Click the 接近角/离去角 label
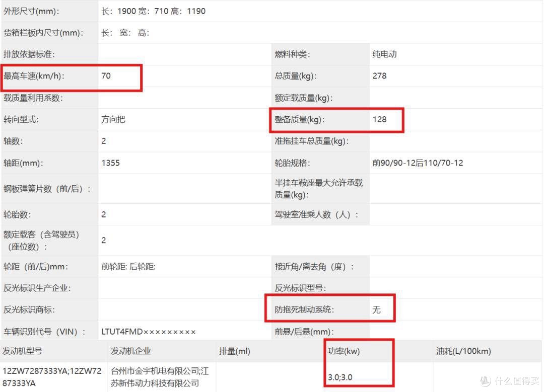544x392 pixels. (314, 267)
